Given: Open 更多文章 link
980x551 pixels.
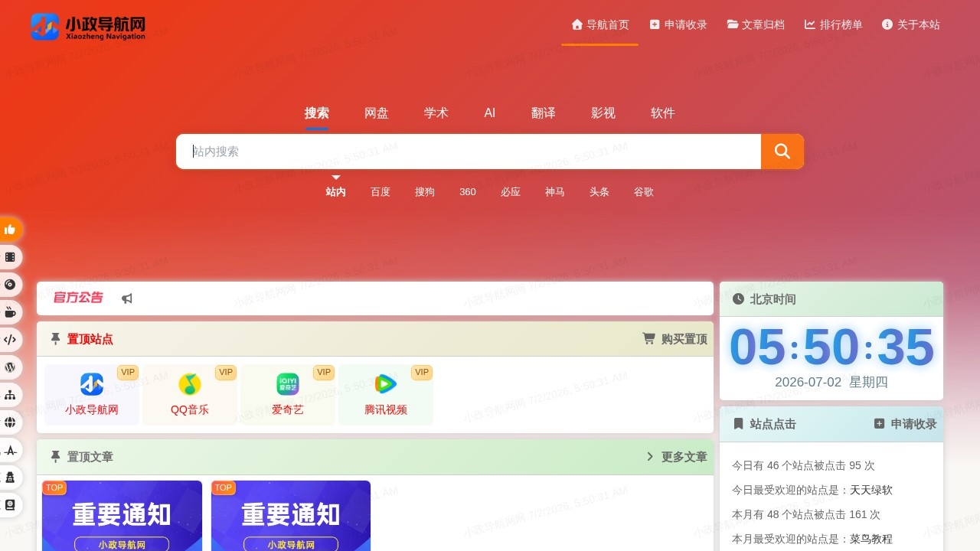Looking at the screenshot, I should click(x=684, y=457).
